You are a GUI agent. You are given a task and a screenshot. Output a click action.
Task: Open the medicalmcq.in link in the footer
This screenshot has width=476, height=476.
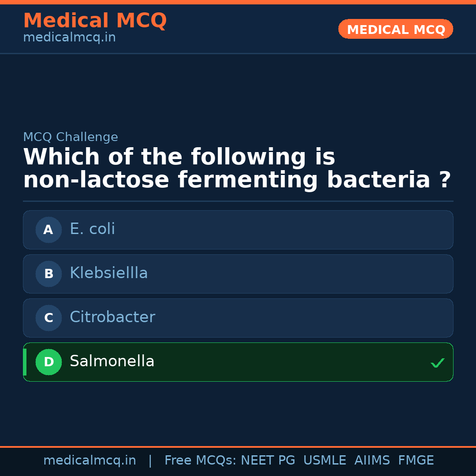click(x=89, y=461)
